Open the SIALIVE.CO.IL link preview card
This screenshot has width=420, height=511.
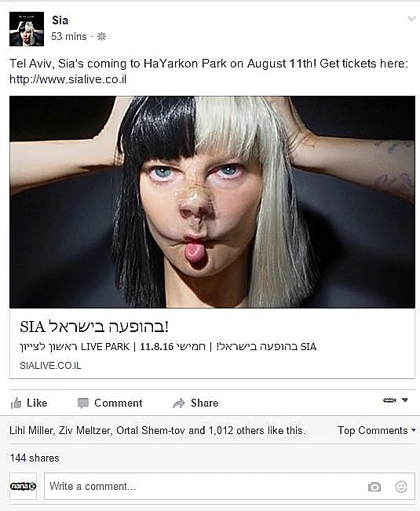212,344
